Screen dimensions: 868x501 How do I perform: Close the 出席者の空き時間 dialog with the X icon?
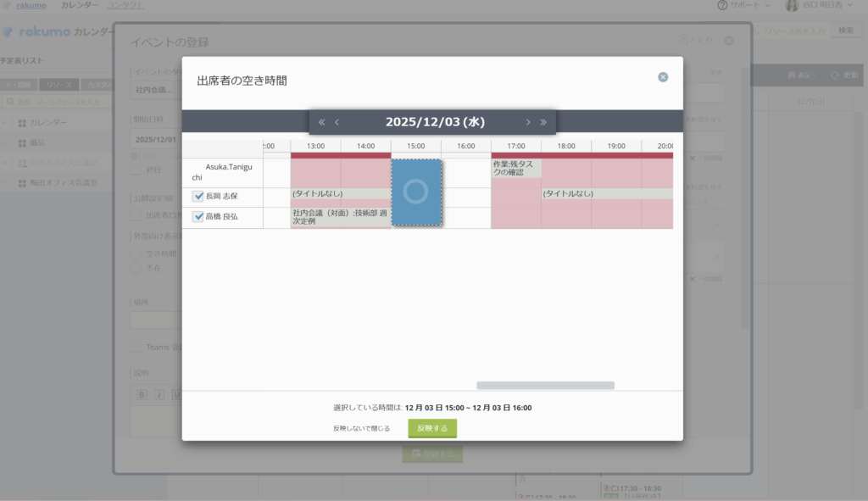[x=662, y=76]
